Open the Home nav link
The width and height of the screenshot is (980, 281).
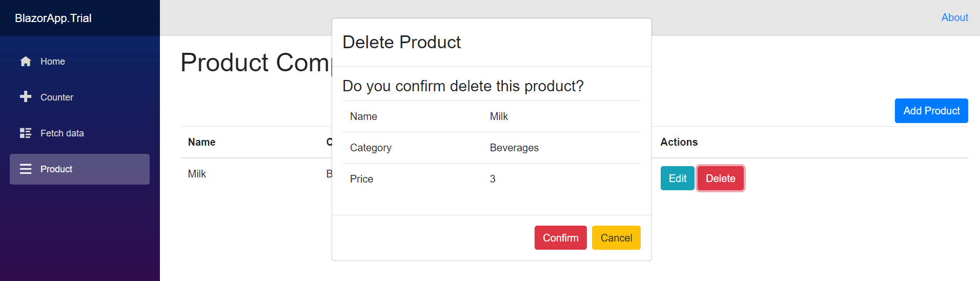[53, 62]
